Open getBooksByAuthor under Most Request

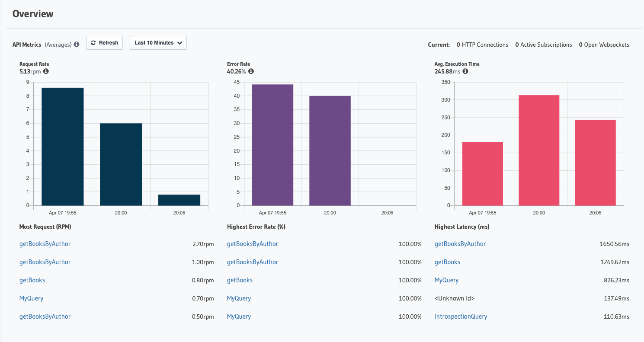point(45,244)
